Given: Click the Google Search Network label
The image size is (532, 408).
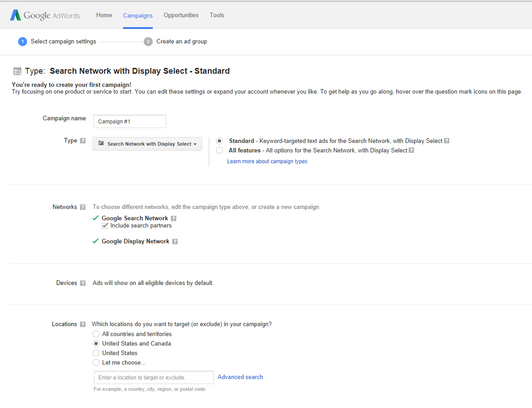Looking at the screenshot, I should [135, 218].
